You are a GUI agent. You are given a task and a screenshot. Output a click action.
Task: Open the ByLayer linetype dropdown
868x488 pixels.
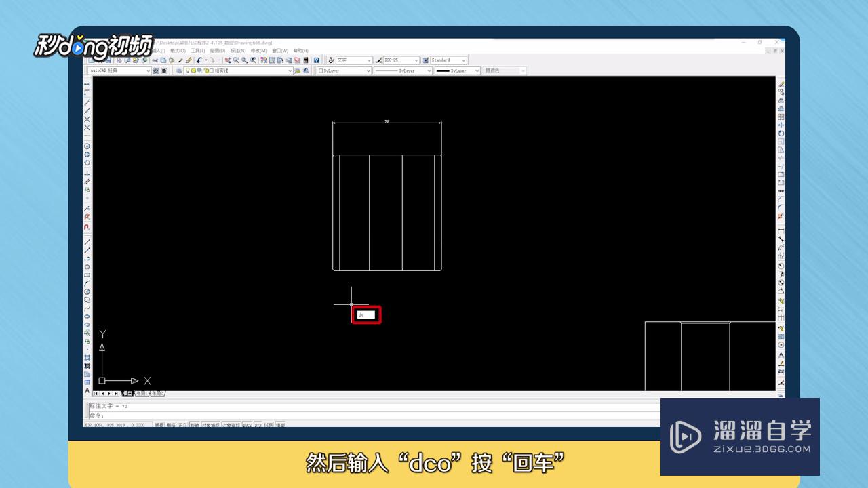[x=403, y=71]
